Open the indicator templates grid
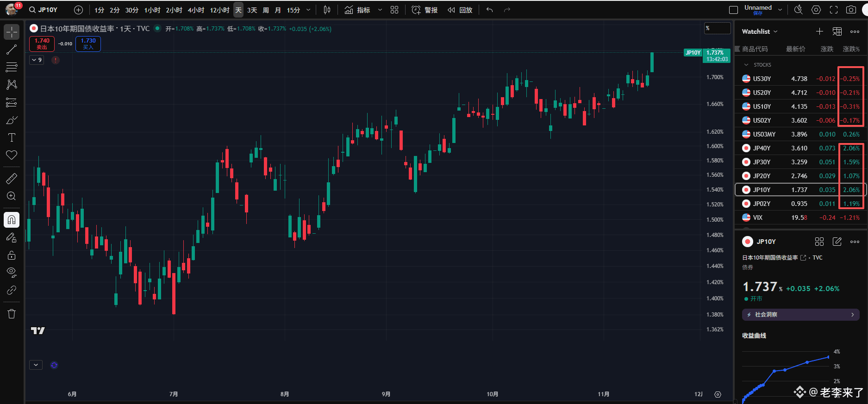Image resolution: width=868 pixels, height=404 pixels. (394, 10)
